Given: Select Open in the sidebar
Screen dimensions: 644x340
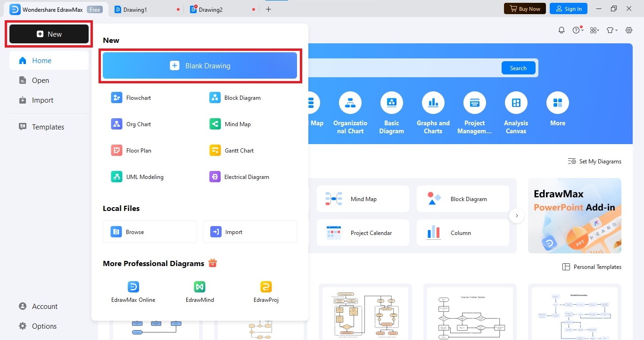Looking at the screenshot, I should point(49,80).
